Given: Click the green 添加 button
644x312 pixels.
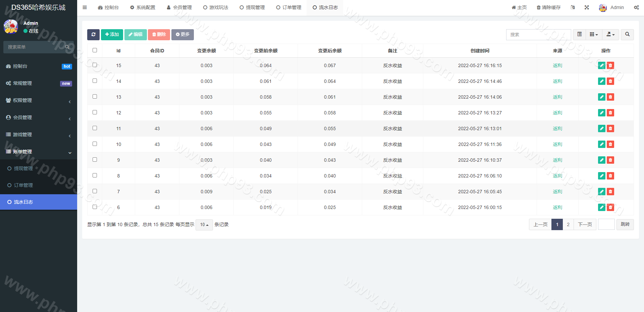Looking at the screenshot, I should 112,35.
